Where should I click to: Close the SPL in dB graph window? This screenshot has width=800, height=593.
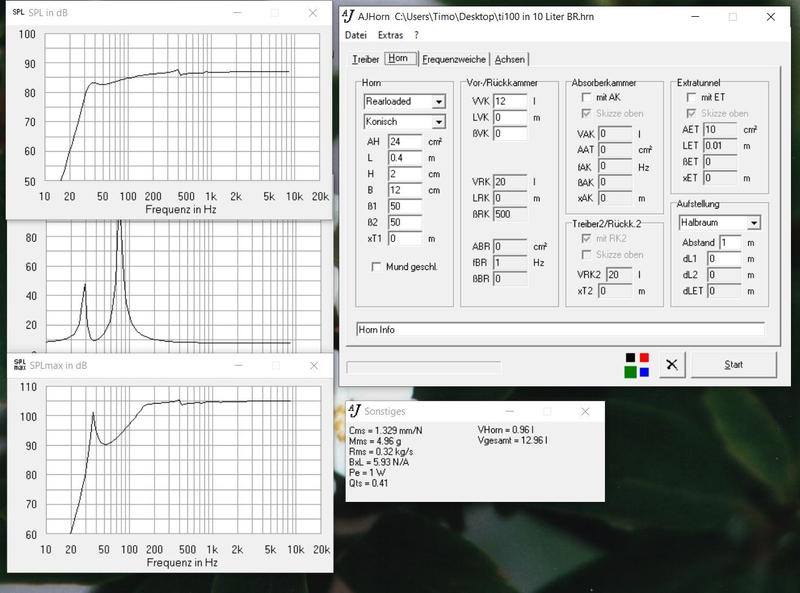click(313, 11)
